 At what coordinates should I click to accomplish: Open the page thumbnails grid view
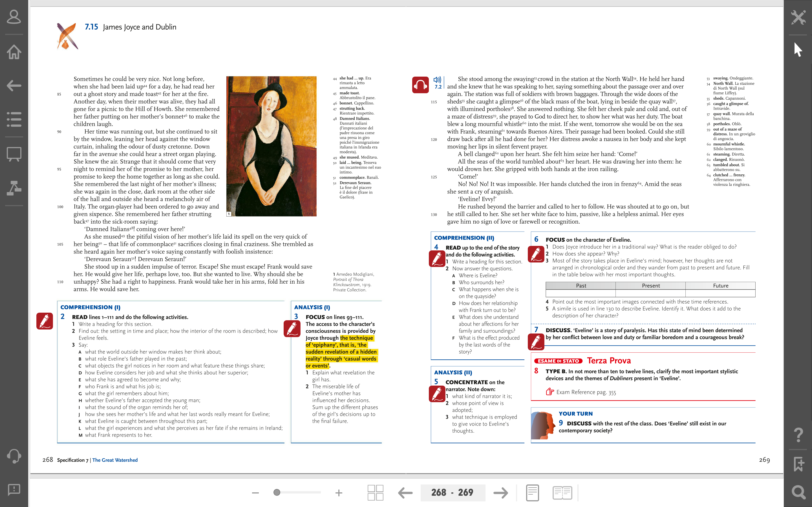(375, 493)
